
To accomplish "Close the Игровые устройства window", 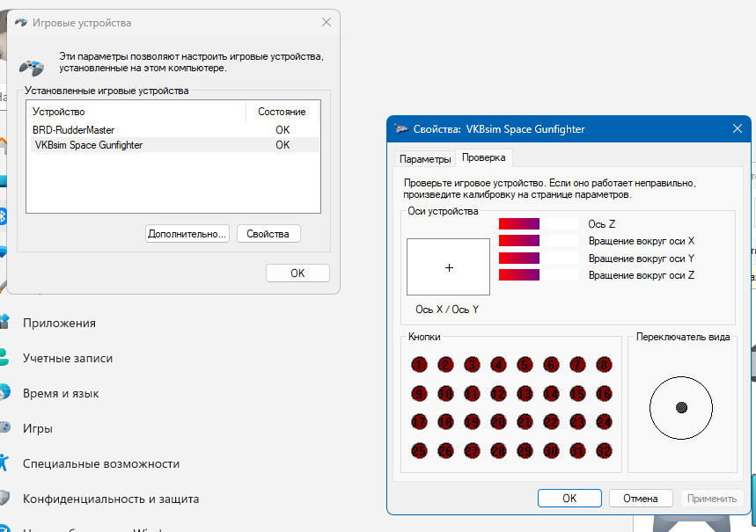I will (x=327, y=22).
